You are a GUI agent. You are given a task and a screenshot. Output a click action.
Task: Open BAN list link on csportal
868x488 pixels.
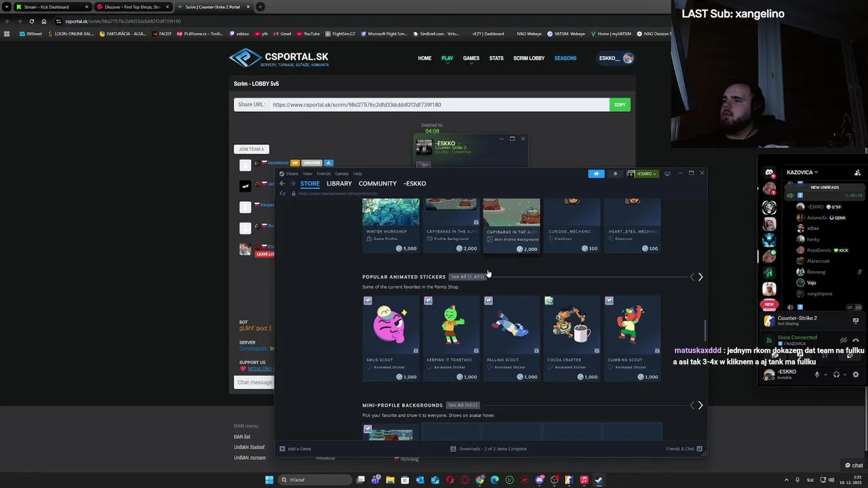click(x=242, y=437)
